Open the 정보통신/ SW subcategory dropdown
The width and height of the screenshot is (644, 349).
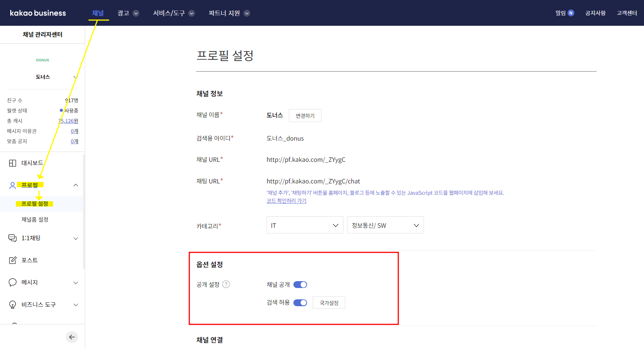pos(385,225)
